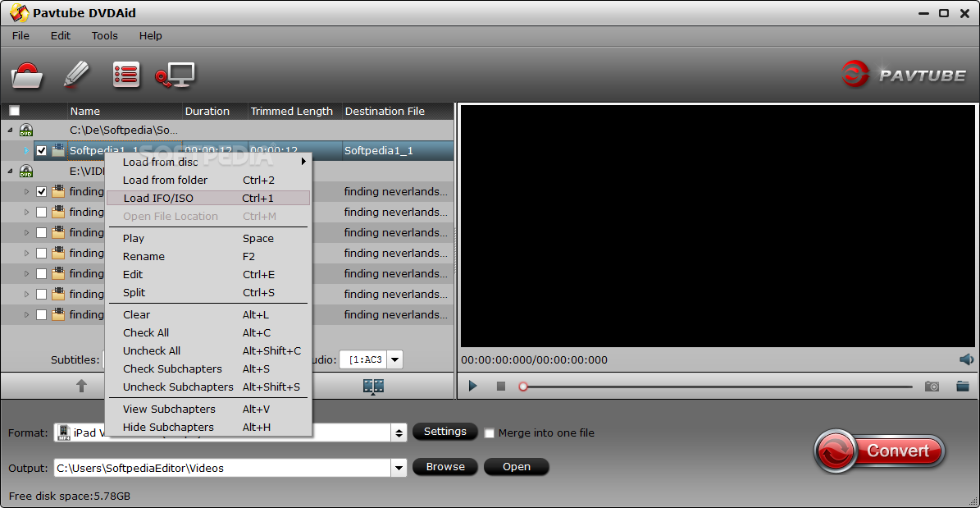Enable Merge into one file

[x=490, y=433]
